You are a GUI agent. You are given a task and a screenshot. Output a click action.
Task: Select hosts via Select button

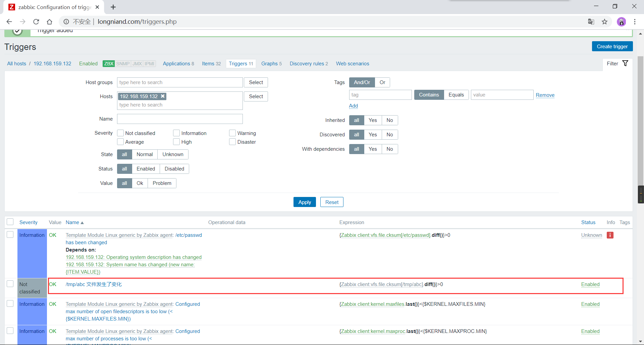click(x=256, y=96)
